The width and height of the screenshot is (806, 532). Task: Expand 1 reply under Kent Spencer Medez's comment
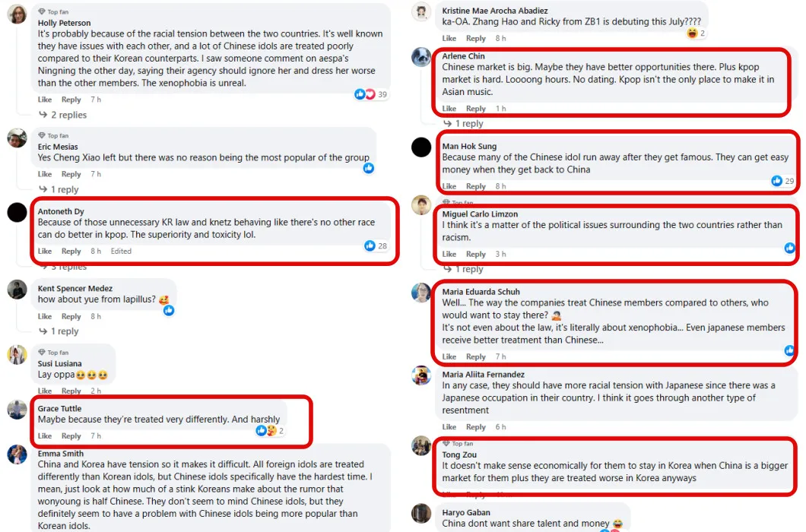tap(65, 331)
